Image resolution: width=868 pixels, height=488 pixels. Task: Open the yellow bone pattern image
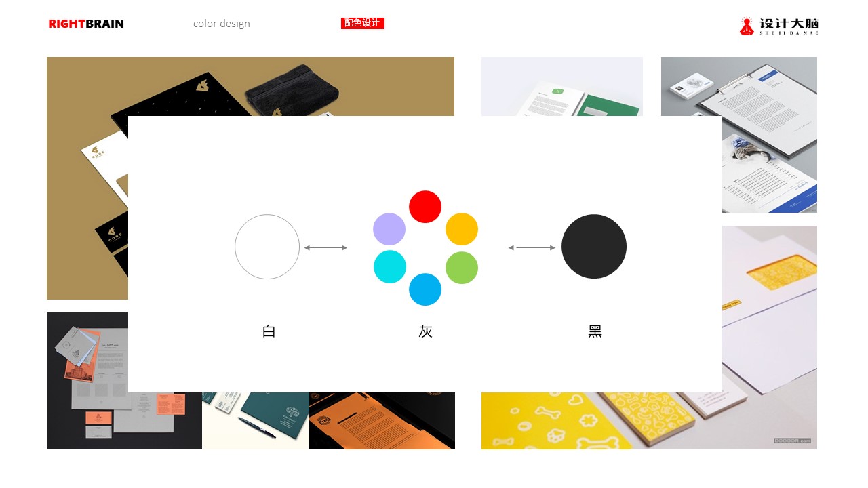tap(649, 420)
